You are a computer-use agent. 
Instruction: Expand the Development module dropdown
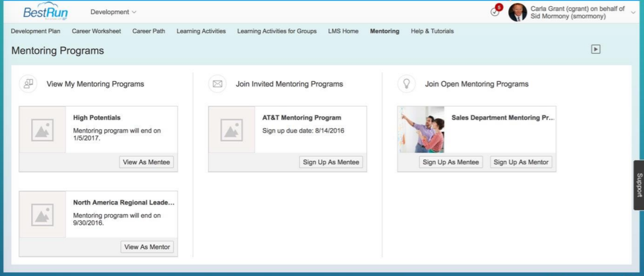(x=113, y=12)
